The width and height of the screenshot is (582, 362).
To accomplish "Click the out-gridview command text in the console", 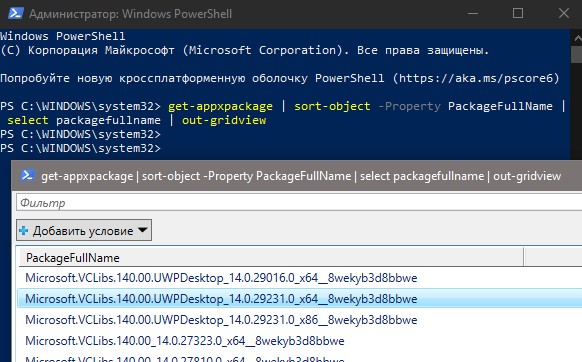I will click(224, 120).
